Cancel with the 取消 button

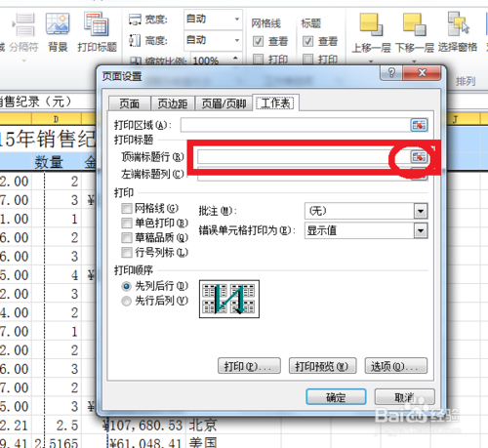tap(404, 397)
